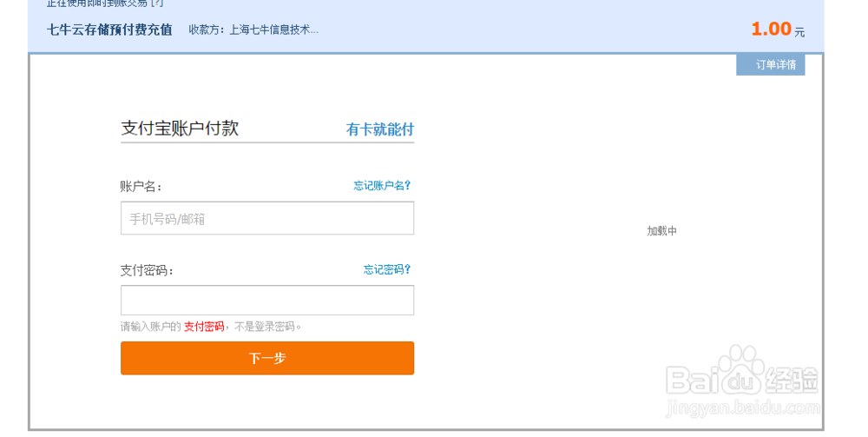Click the [?] help icon beside 即时到账交易
The width and height of the screenshot is (868, 437).
coord(157,3)
